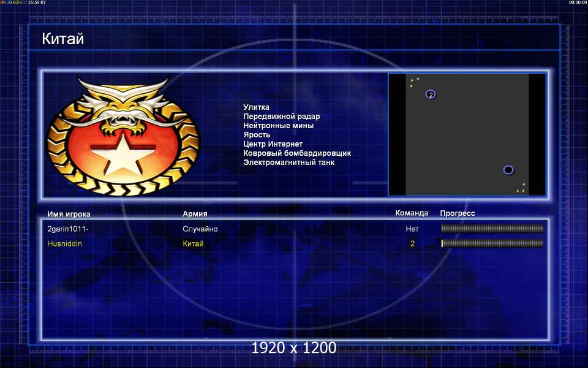Click the Нет team value
The width and height of the screenshot is (588, 368).
pos(412,229)
